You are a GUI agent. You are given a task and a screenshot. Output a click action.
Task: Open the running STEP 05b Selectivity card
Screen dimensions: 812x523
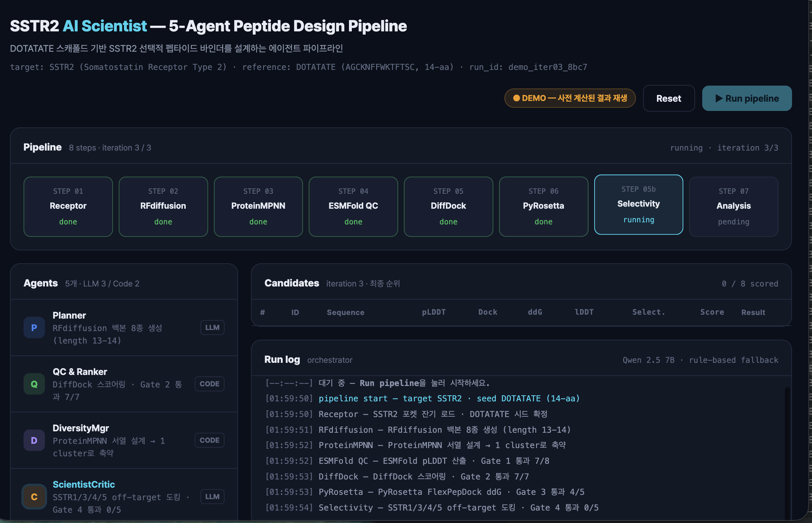(x=639, y=204)
